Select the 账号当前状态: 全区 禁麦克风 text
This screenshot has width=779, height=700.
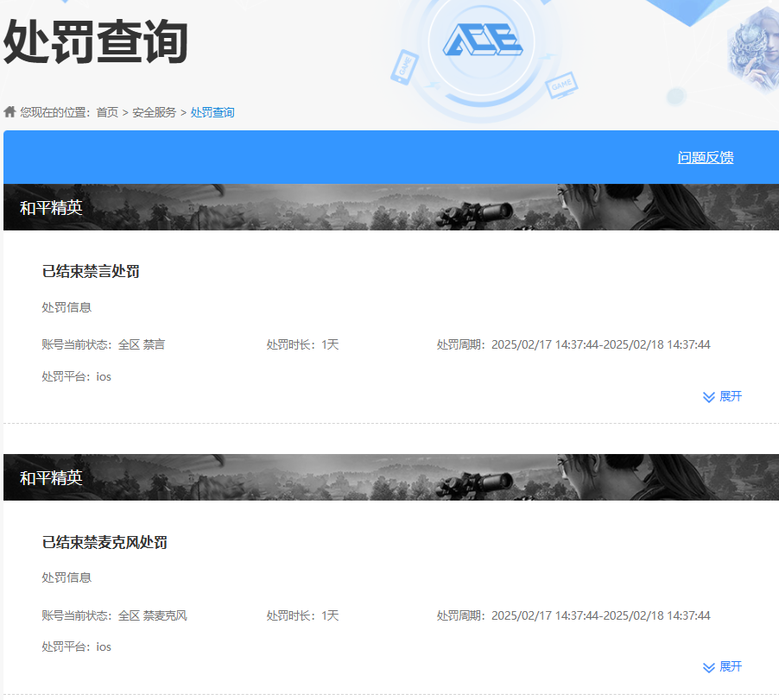click(115, 615)
